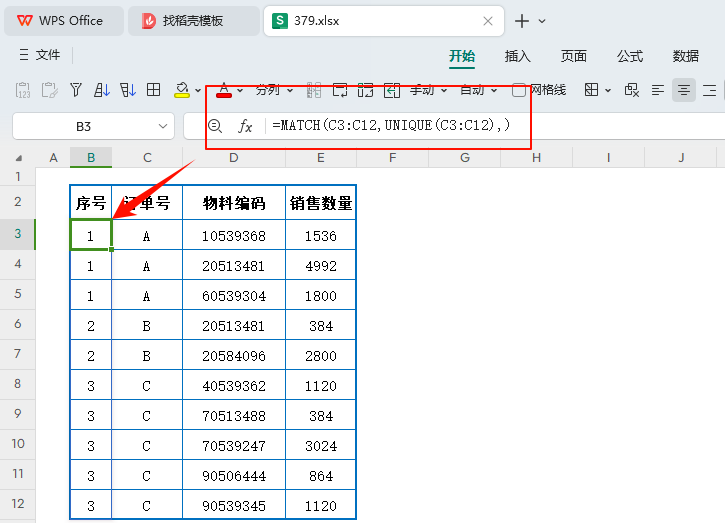Click the paste values (123) clipboard icon

pyautogui.click(x=23, y=90)
